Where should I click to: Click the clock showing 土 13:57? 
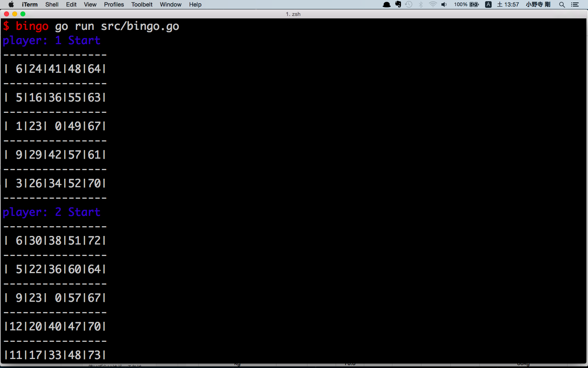click(x=508, y=4)
